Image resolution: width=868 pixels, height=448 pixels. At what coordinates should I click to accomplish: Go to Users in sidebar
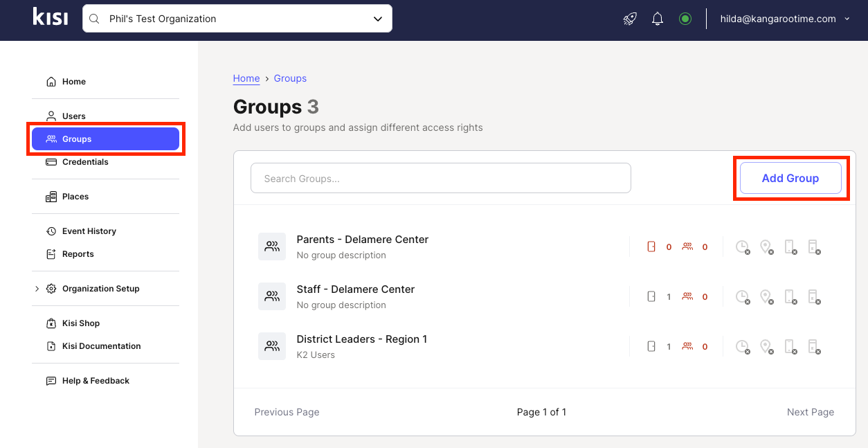click(x=73, y=116)
